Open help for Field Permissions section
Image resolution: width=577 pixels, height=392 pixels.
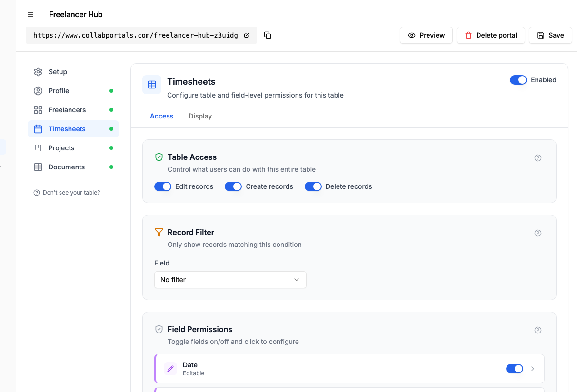point(538,330)
